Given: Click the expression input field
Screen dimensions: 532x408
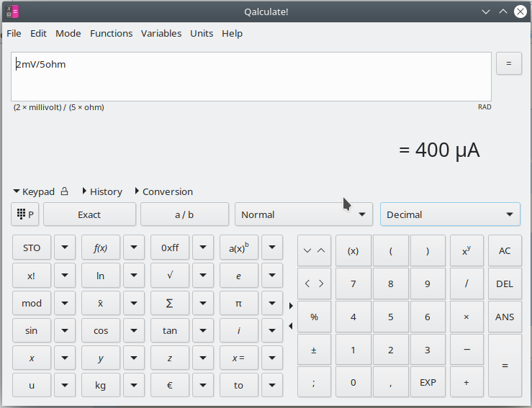Looking at the screenshot, I should pos(251,76).
